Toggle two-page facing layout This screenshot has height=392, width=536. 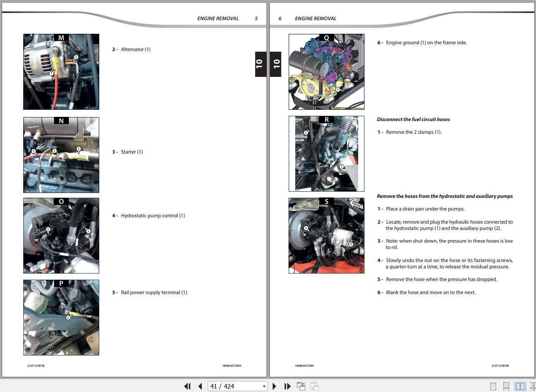(x=520, y=386)
